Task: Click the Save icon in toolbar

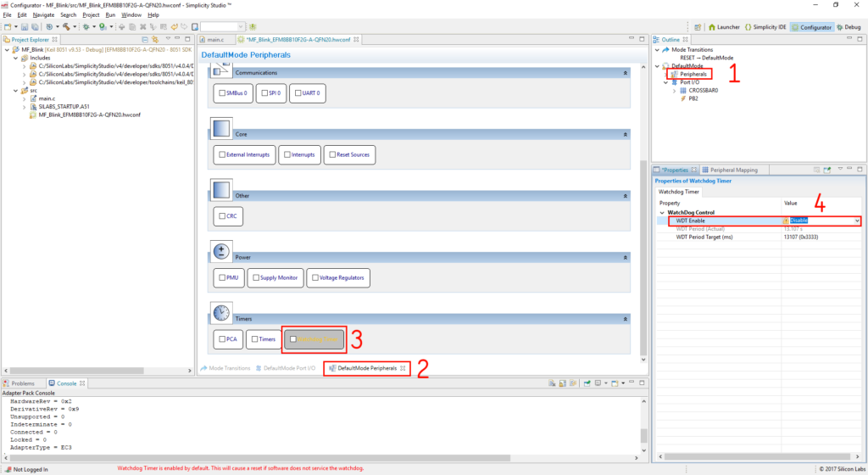Action: [24, 27]
